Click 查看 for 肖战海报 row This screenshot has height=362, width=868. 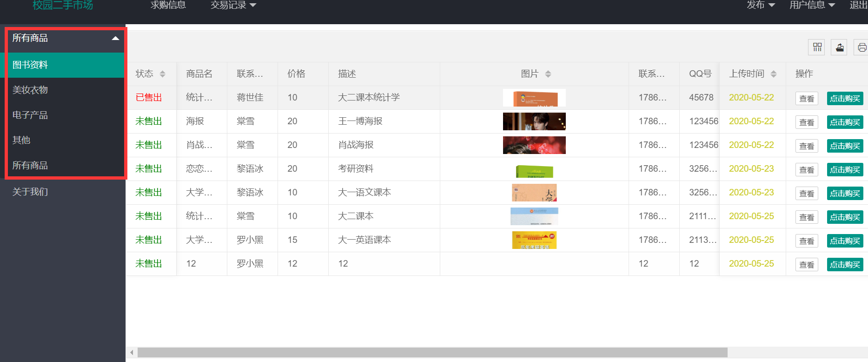[x=807, y=146]
